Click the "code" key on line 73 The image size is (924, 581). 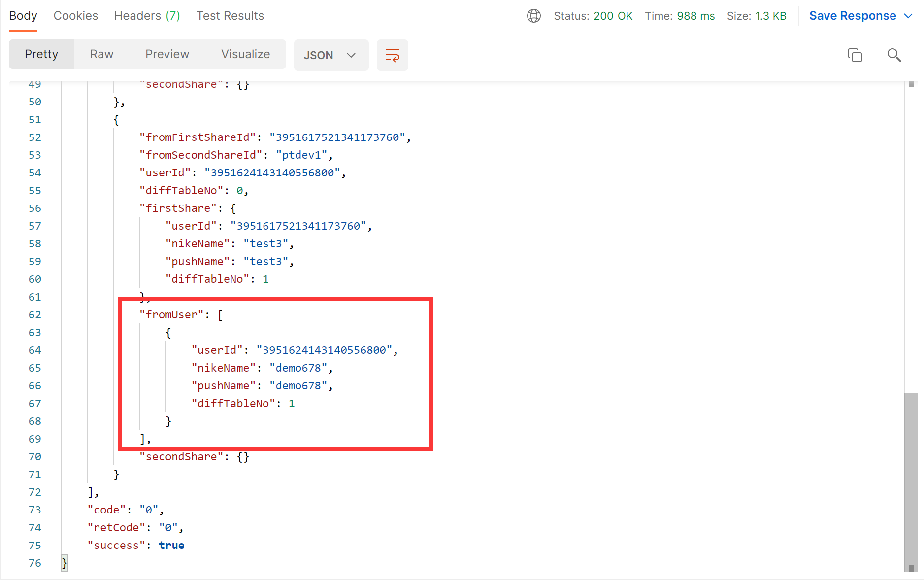coord(107,510)
